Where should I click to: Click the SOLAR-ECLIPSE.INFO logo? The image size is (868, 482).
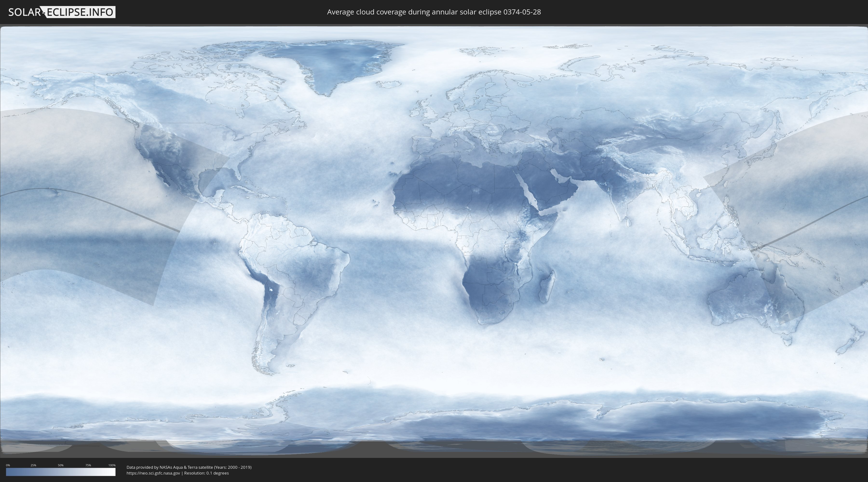coord(62,12)
